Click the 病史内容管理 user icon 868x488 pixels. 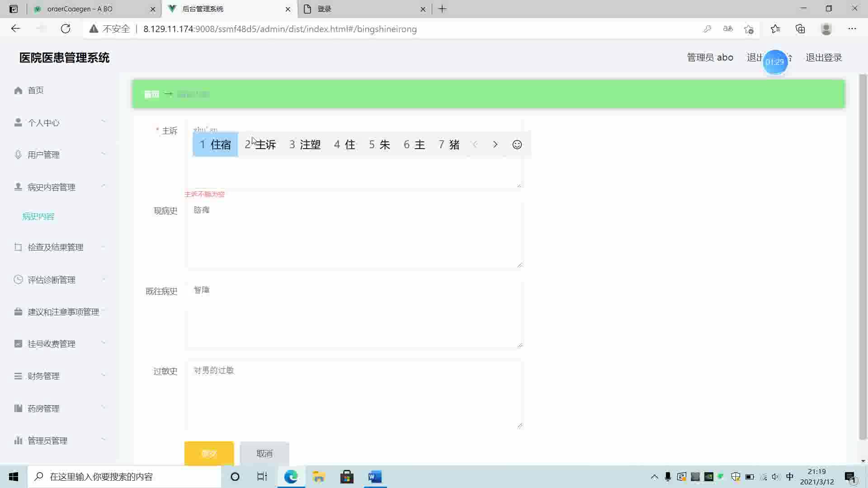tap(18, 187)
